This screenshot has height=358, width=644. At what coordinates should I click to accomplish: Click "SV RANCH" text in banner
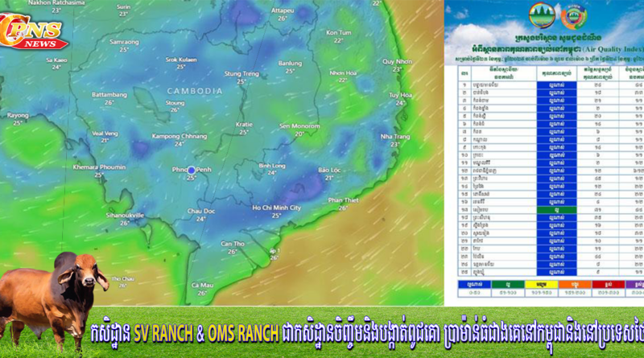(x=163, y=333)
